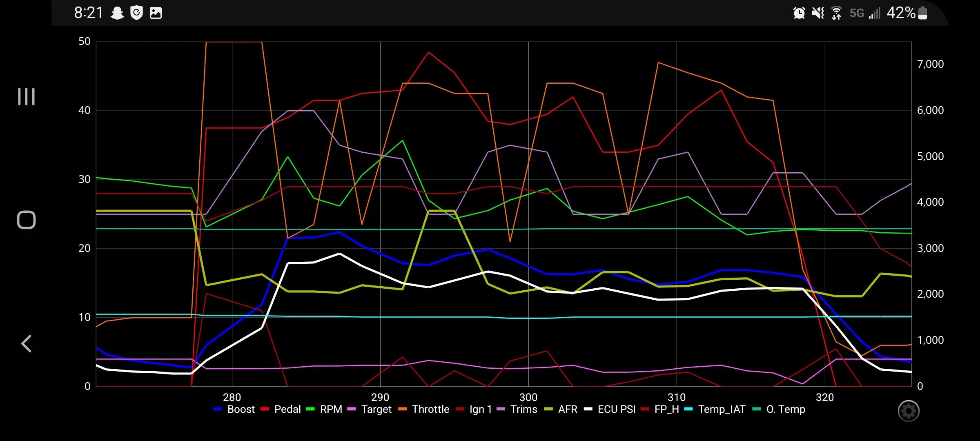This screenshot has height=441, width=980.
Task: Tap the Android recent apps icon
Action: pyautogui.click(x=27, y=97)
